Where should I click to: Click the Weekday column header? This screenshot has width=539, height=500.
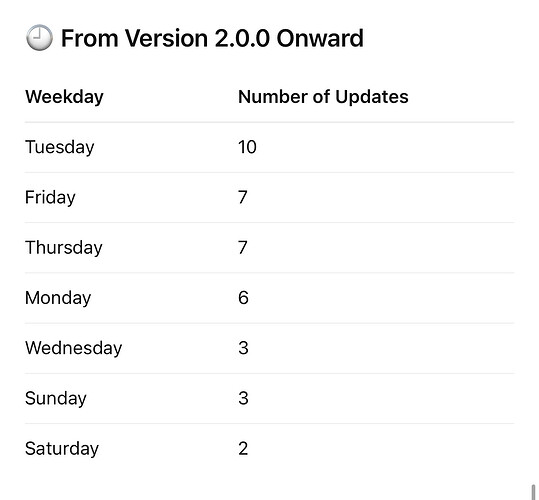64,97
